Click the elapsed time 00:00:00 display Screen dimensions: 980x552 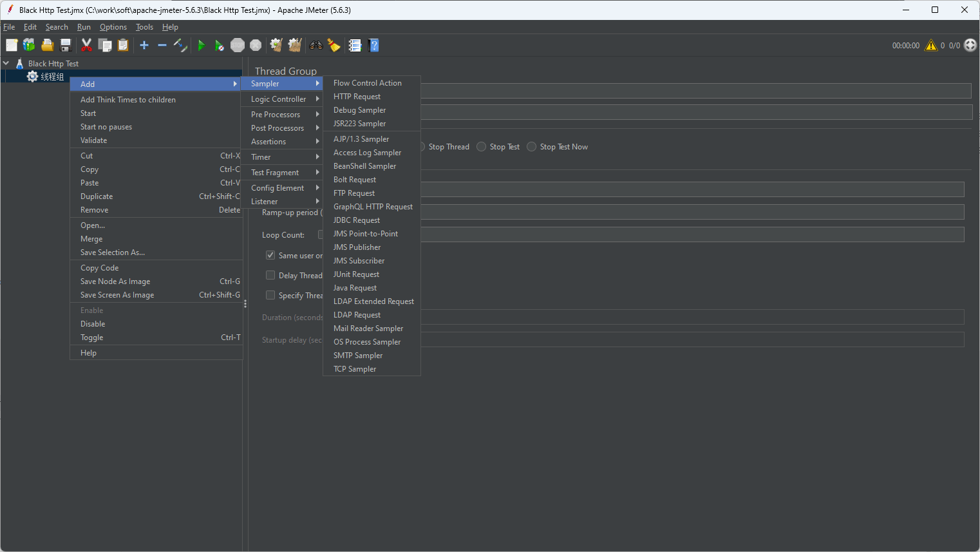tap(905, 46)
